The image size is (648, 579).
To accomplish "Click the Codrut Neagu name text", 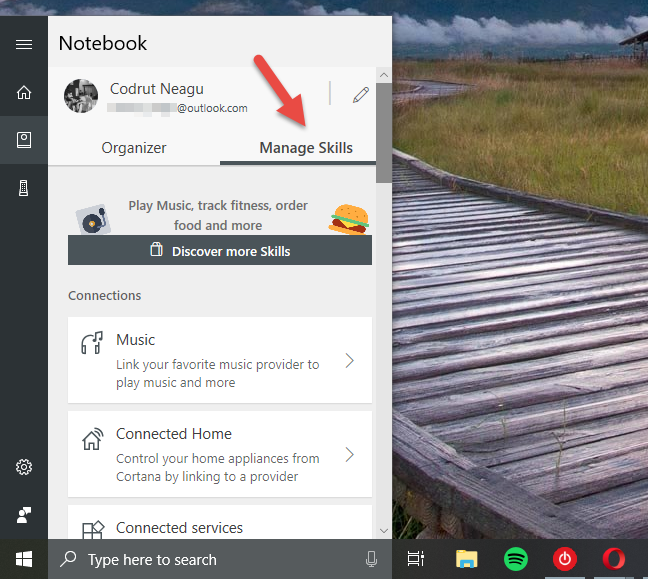I will pos(157,89).
